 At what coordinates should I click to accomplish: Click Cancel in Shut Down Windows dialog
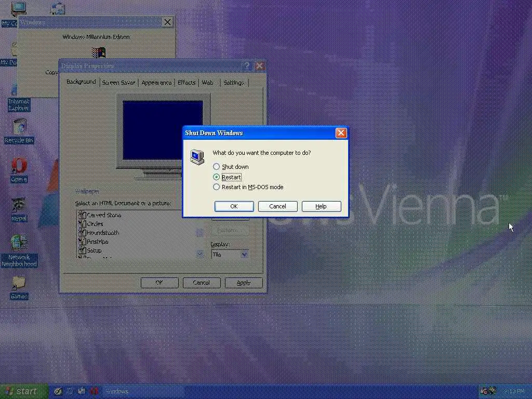277,206
